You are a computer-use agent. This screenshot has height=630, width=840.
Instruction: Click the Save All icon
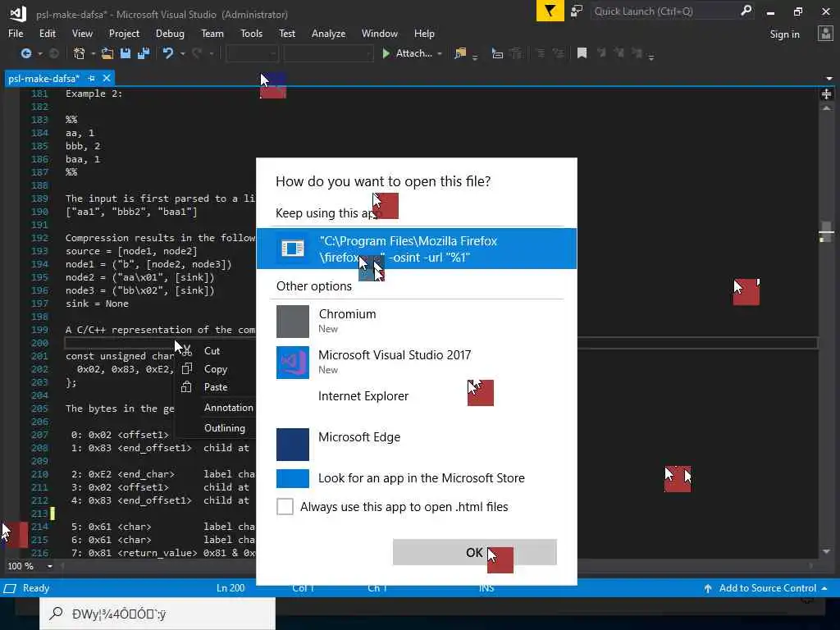coord(144,53)
